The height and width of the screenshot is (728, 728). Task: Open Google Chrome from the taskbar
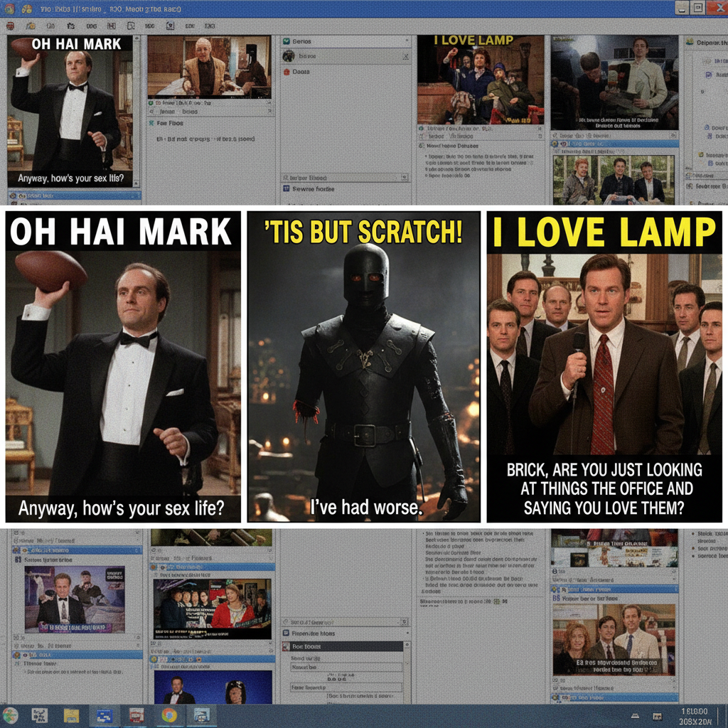(x=169, y=715)
